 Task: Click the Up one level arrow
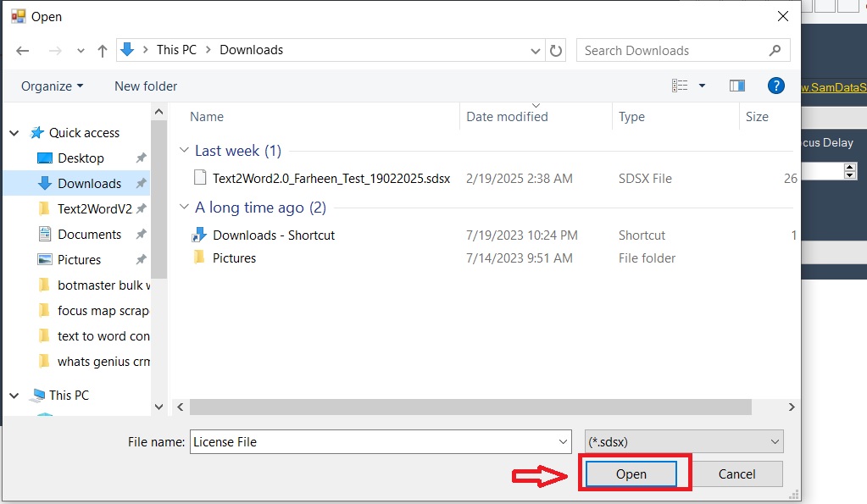[103, 51]
